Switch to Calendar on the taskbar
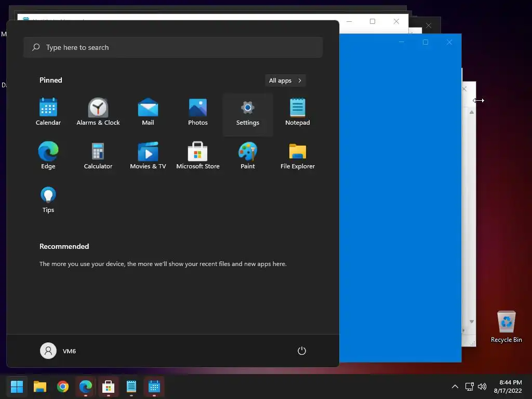Viewport: 532px width, 399px height. (x=154, y=387)
